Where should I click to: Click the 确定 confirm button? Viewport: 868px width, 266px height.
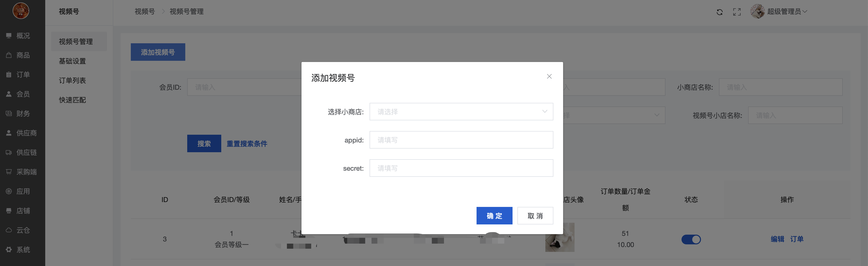tap(494, 216)
